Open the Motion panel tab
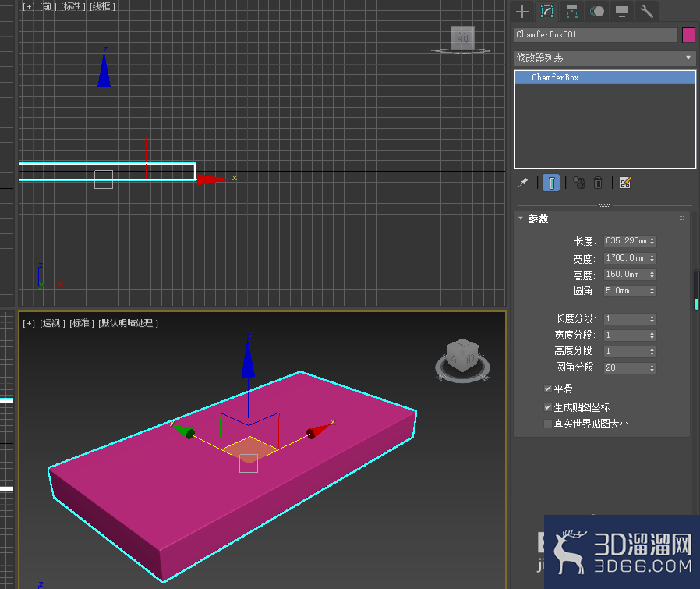 (x=597, y=11)
